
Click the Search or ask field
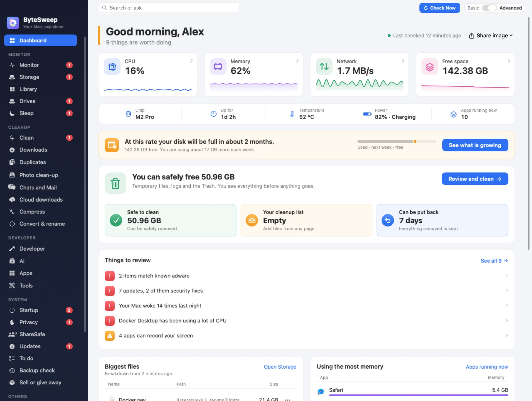pos(168,8)
